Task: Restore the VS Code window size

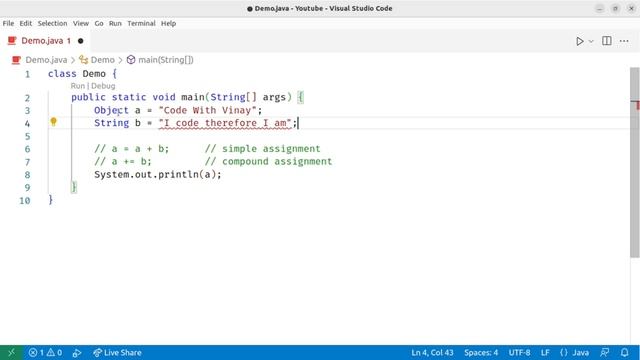Action: [x=615, y=9]
